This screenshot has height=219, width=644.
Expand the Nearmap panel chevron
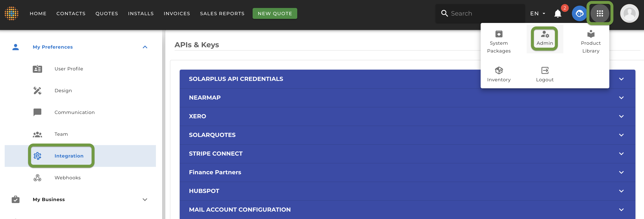click(621, 98)
